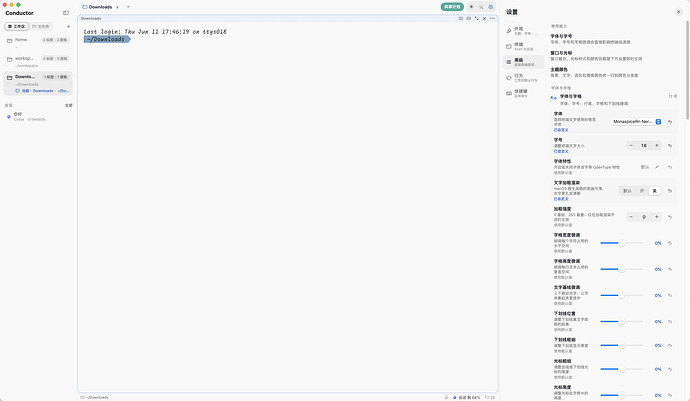Open current Downloads panel link in sidebar
690x401 pixels.
tap(42, 91)
